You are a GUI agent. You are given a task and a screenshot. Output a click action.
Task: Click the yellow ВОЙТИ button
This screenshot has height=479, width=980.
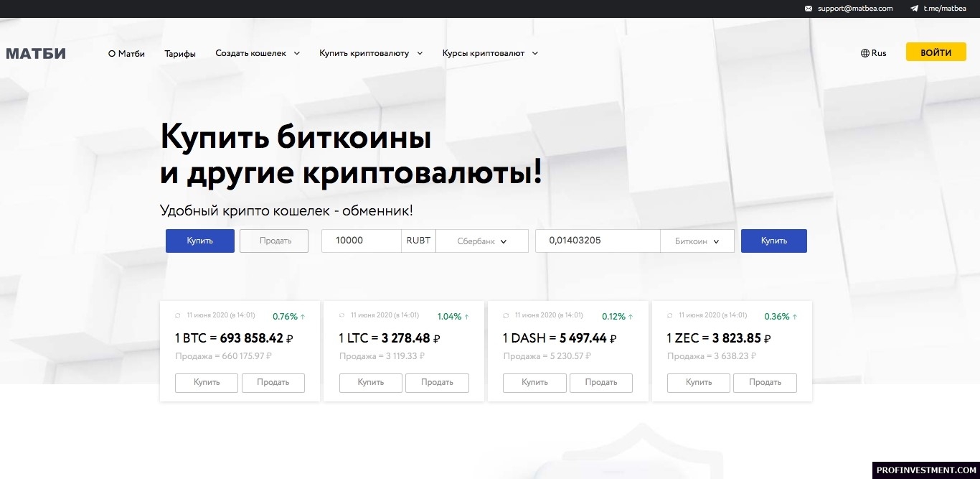936,52
